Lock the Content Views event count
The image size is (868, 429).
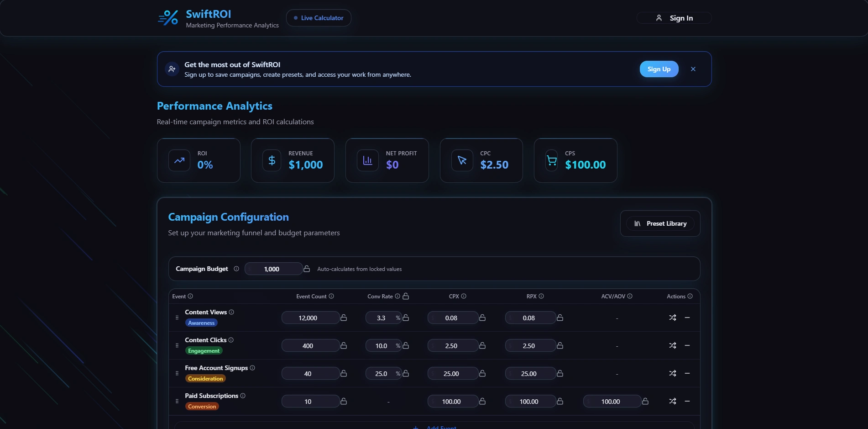[x=344, y=318]
